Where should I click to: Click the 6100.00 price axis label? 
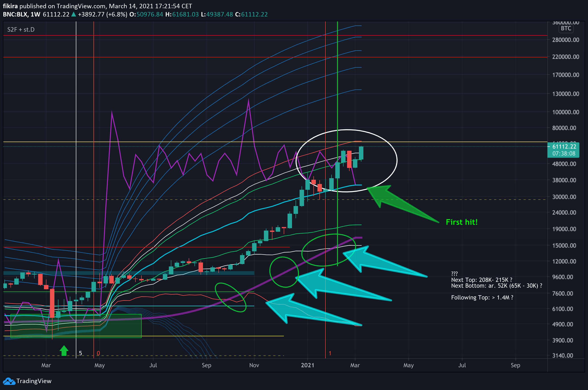pyautogui.click(x=563, y=309)
